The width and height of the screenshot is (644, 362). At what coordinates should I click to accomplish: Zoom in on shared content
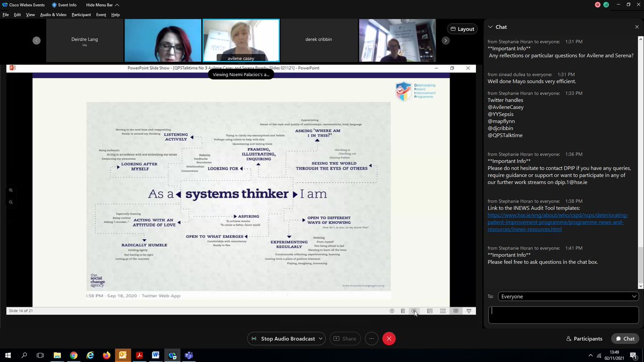click(x=11, y=190)
